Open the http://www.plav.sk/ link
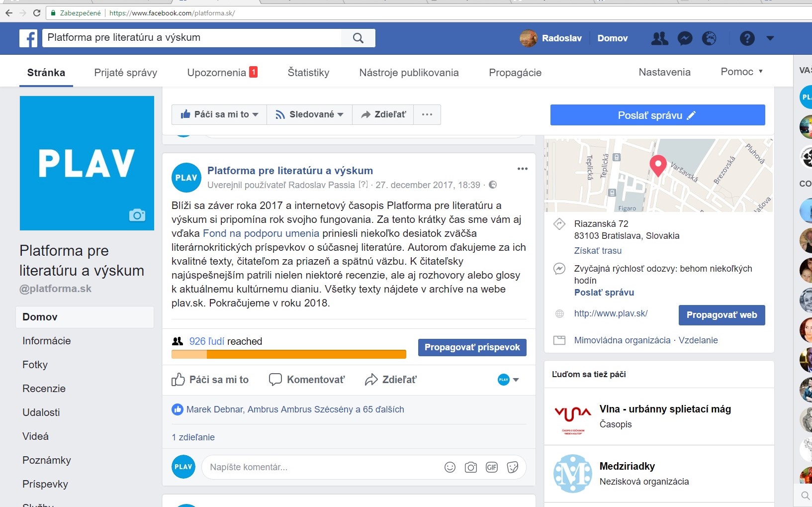The width and height of the screenshot is (812, 507). [x=611, y=313]
